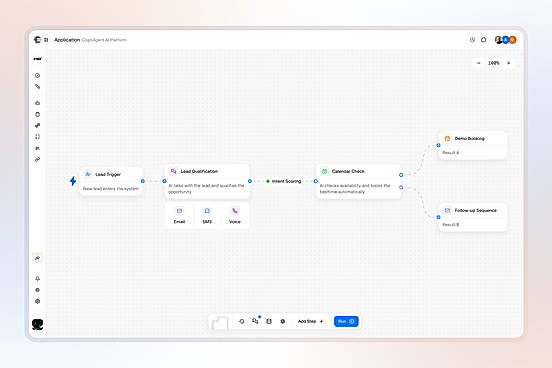
Task: Select the highlighted trend icon in the lower sidebar
Action: [37, 258]
